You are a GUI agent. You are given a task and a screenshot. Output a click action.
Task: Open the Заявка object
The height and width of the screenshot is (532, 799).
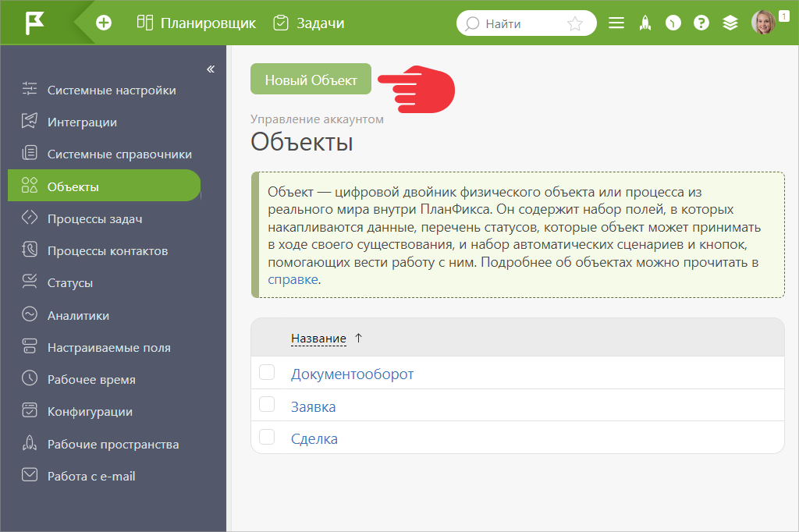[x=314, y=406]
